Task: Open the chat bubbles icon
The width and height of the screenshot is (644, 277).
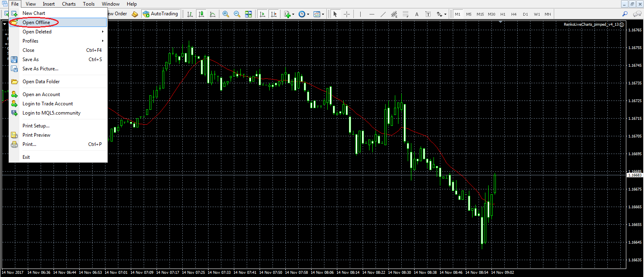Action: tap(637, 14)
